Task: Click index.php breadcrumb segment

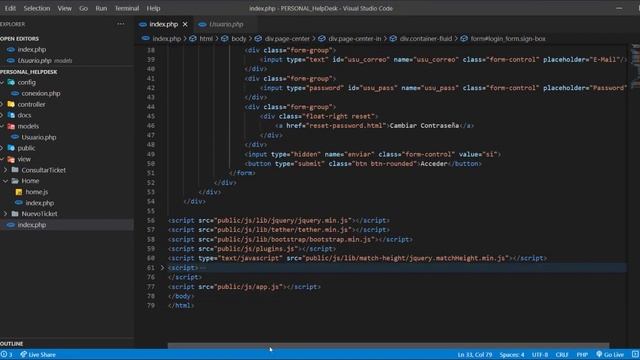Action: coord(167,39)
